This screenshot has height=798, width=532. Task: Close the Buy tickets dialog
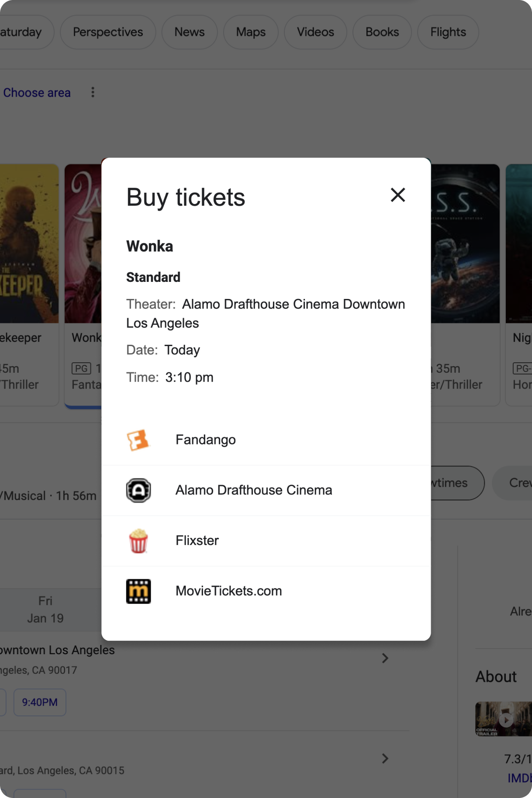[397, 195]
